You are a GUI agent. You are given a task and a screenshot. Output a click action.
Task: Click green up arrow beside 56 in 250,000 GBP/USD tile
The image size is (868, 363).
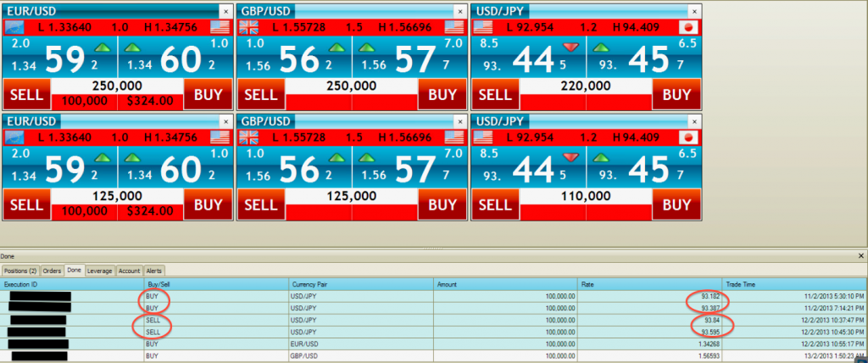pos(337,47)
